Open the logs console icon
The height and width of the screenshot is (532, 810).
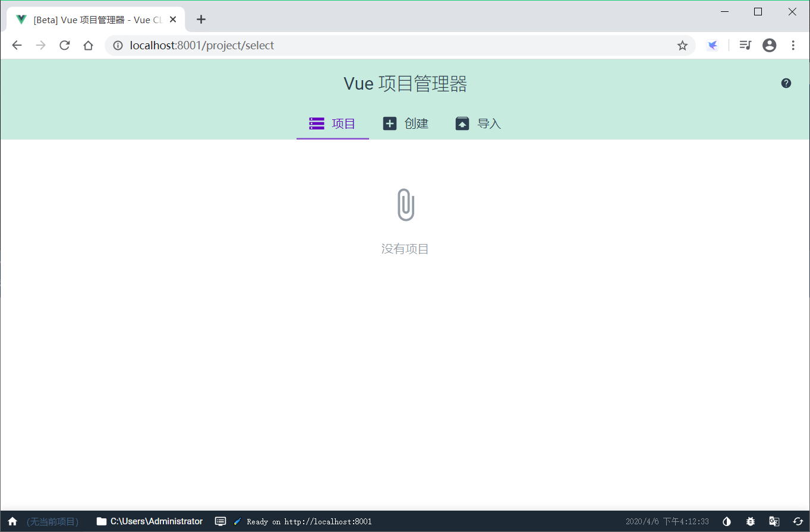pos(220,521)
